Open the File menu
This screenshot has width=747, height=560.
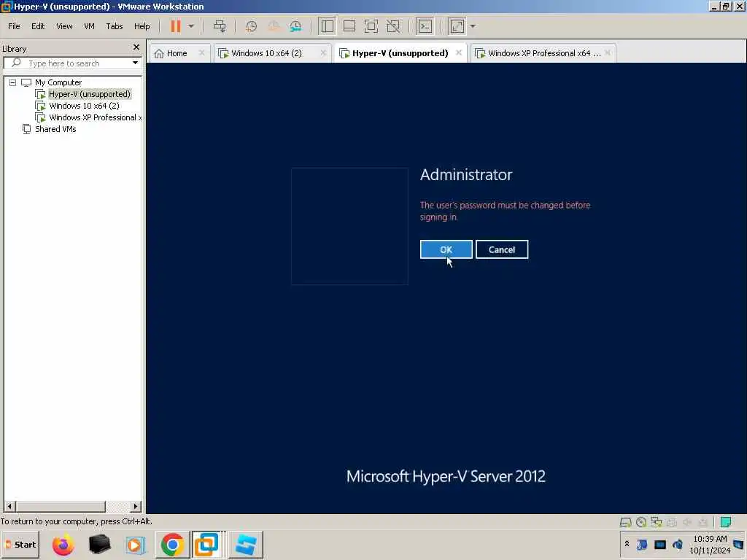(14, 26)
